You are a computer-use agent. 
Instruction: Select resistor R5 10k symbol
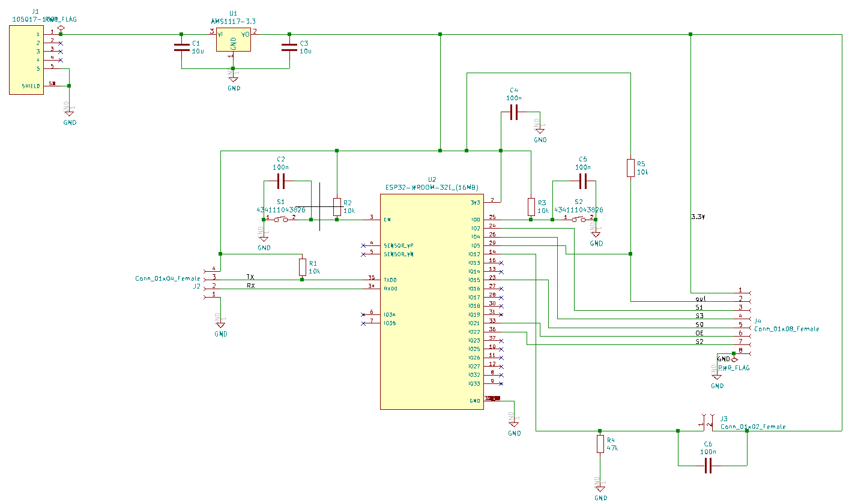pyautogui.click(x=630, y=168)
